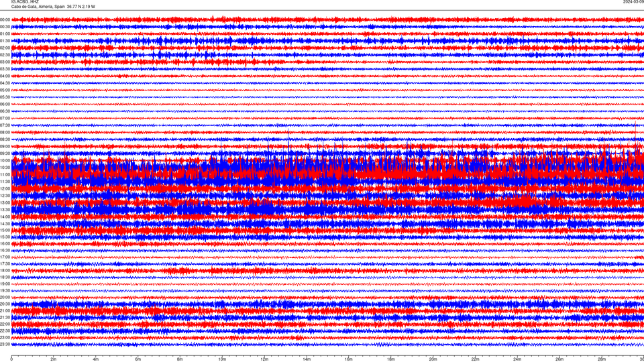Select the 17:30 time row label
Viewport: 644px width, 362px height.
pyautogui.click(x=5, y=264)
